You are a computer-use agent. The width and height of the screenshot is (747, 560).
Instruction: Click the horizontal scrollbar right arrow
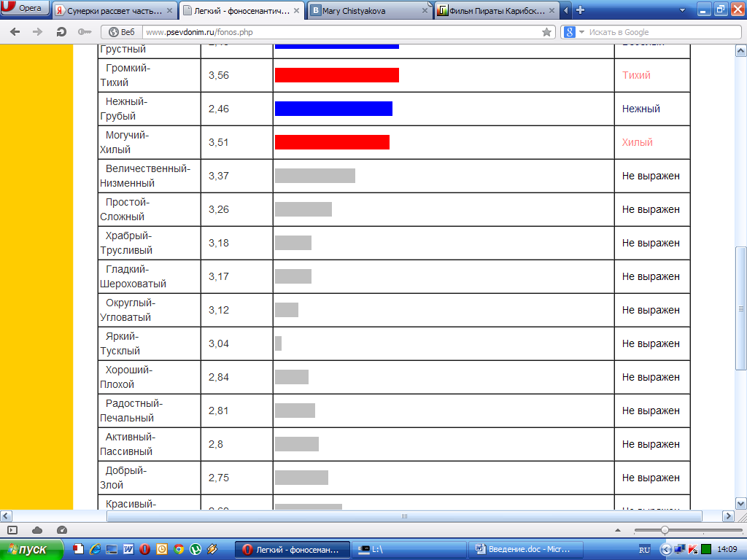pos(728,516)
